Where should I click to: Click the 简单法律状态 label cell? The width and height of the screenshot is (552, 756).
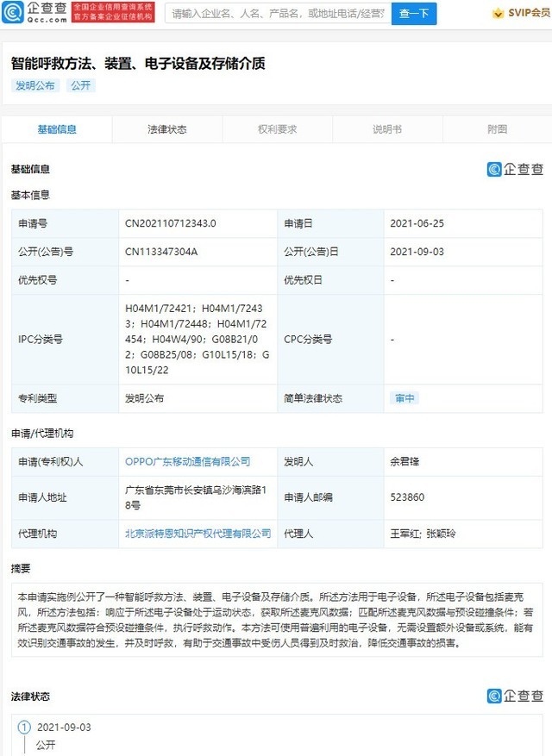(330, 398)
